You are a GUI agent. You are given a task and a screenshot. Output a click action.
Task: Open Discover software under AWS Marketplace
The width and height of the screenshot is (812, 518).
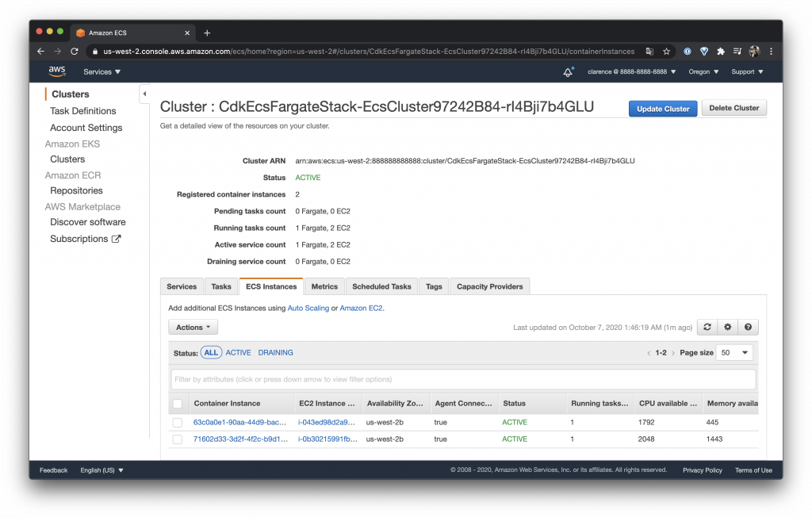[87, 221]
